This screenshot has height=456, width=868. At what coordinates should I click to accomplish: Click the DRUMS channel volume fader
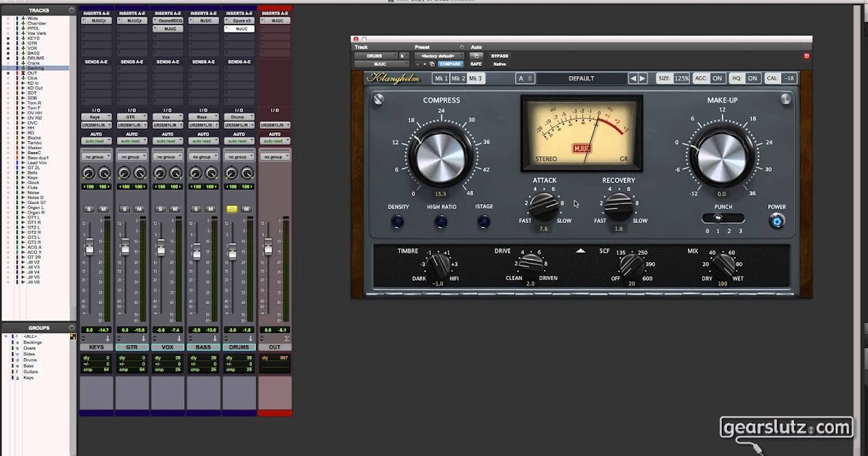pos(232,253)
